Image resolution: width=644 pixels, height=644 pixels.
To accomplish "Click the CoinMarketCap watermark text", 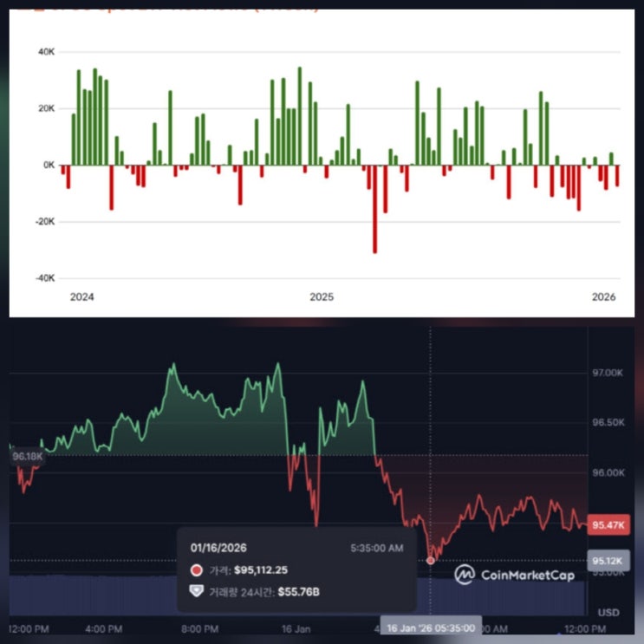I will [x=528, y=575].
